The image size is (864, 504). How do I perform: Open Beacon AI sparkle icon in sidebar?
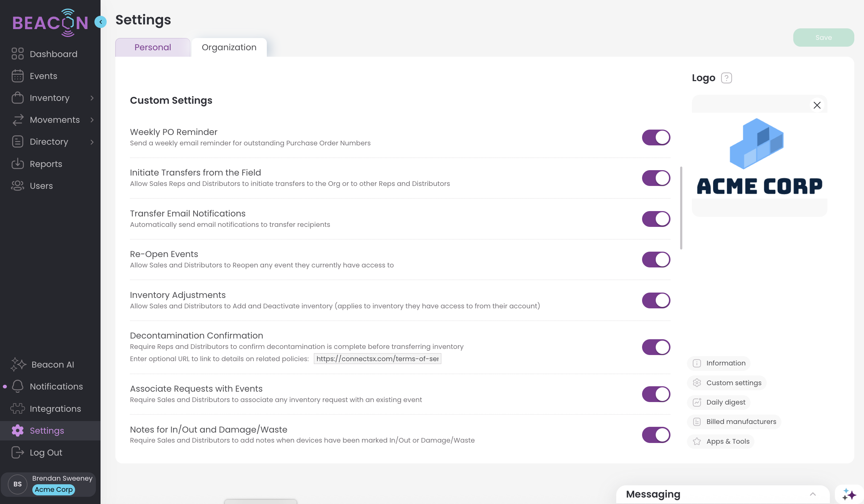coord(18,364)
